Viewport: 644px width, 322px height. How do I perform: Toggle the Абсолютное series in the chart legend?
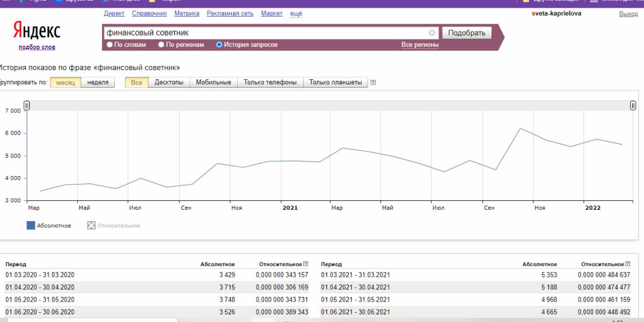pos(49,225)
